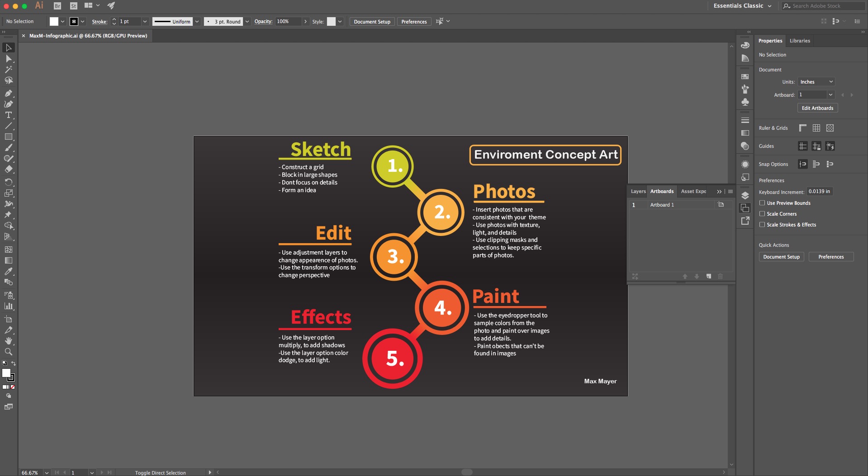Screen dimensions: 868x476
Task: Check the Scale Corners option
Action: pyautogui.click(x=762, y=214)
